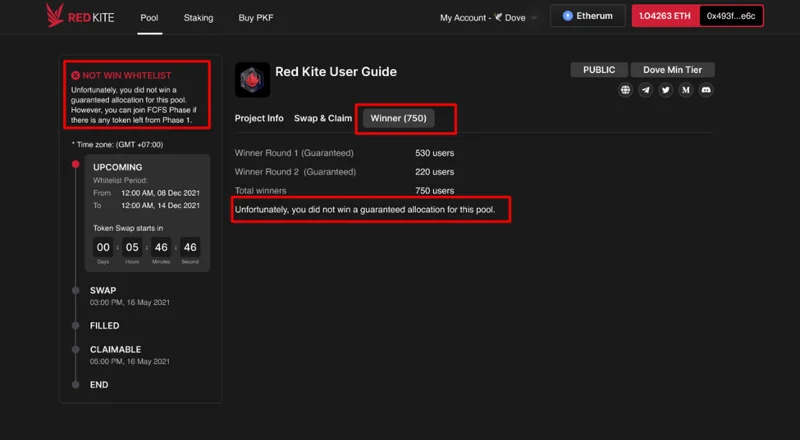Click the Ethereum logo icon

coord(567,16)
